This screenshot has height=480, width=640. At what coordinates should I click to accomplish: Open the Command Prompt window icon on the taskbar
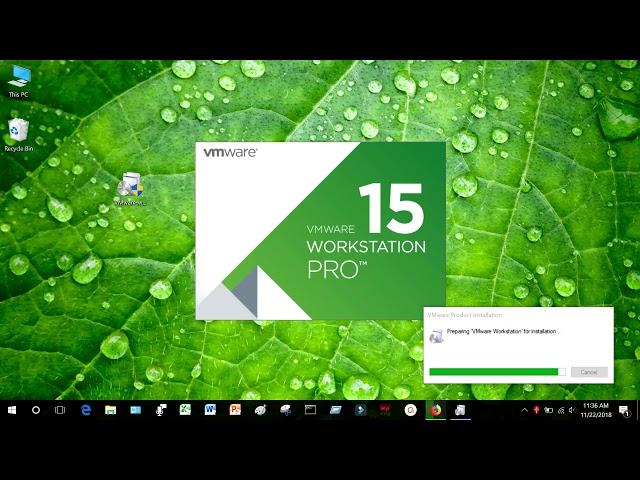point(310,410)
